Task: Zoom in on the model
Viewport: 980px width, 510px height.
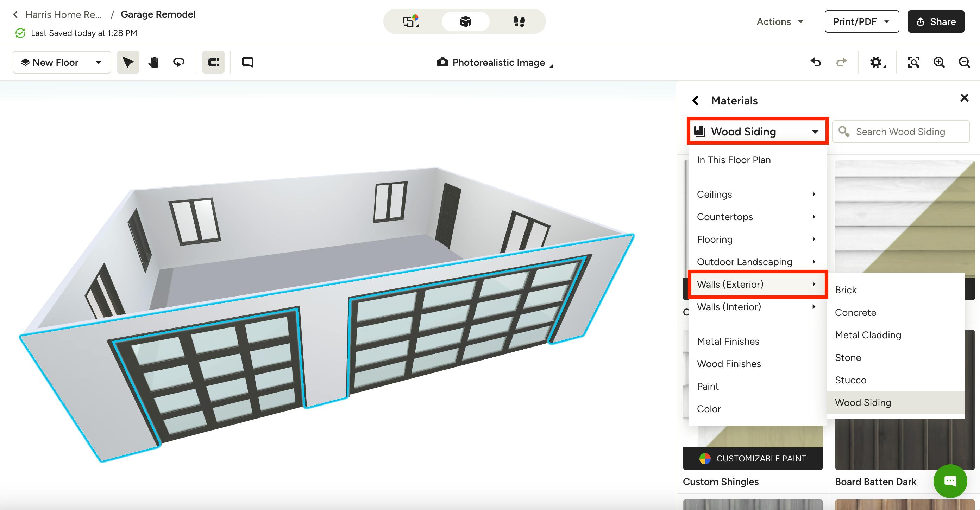Action: click(x=939, y=62)
